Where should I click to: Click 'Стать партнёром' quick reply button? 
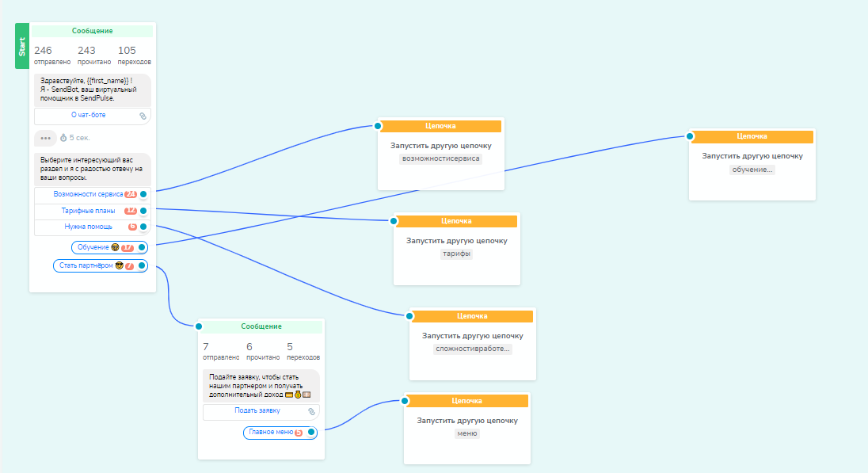pyautogui.click(x=101, y=266)
